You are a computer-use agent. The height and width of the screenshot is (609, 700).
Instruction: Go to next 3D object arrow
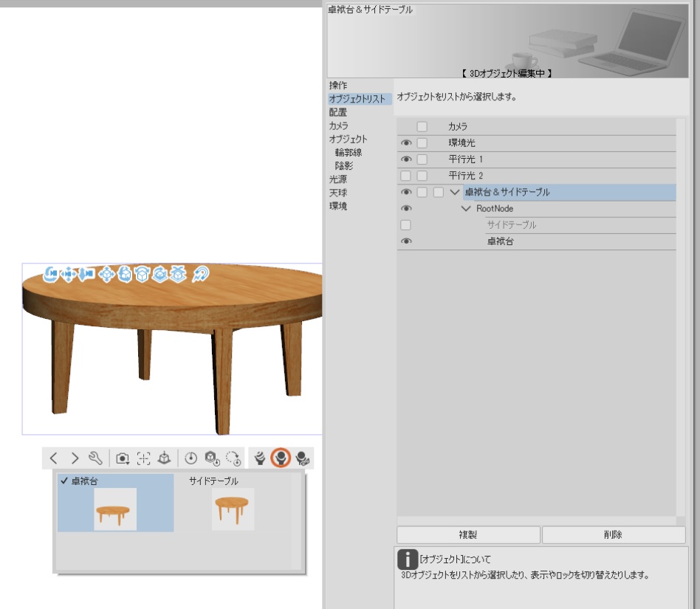tap(75, 458)
